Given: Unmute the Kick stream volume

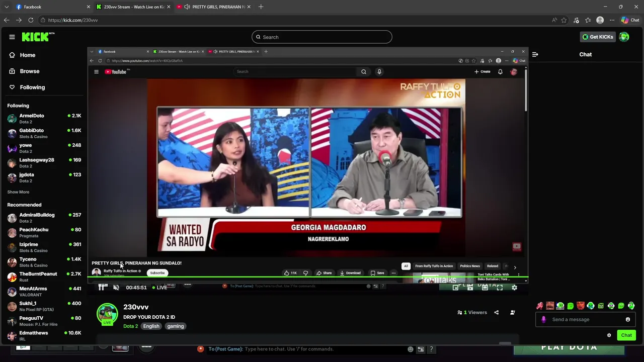Looking at the screenshot, I should (x=116, y=287).
